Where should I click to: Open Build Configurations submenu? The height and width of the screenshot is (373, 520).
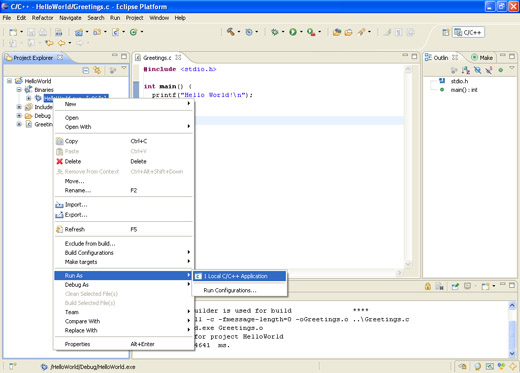click(123, 253)
